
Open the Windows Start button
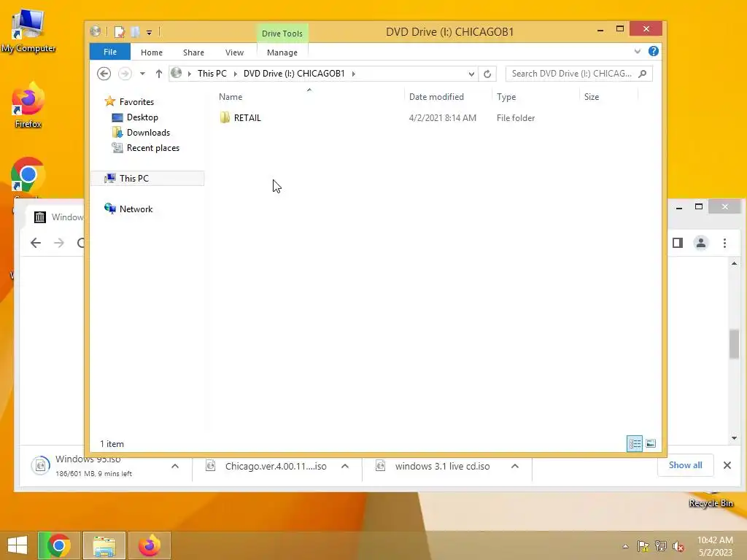(18, 545)
